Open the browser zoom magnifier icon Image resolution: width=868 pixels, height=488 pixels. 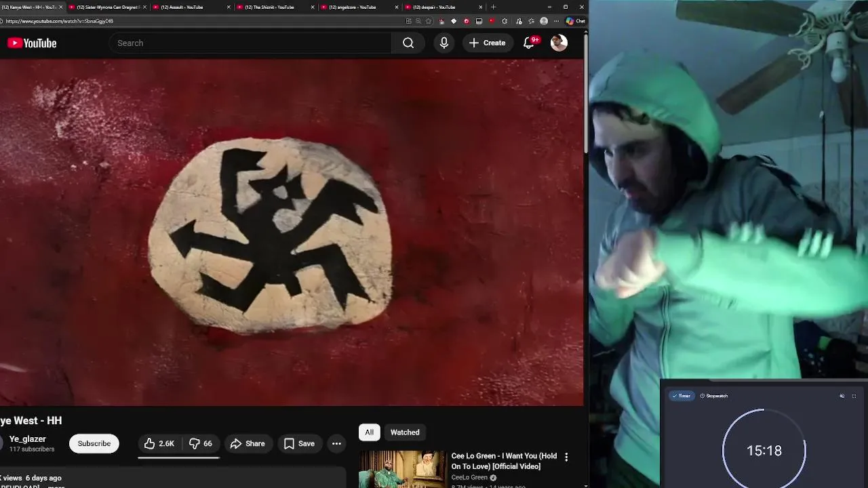click(x=418, y=21)
